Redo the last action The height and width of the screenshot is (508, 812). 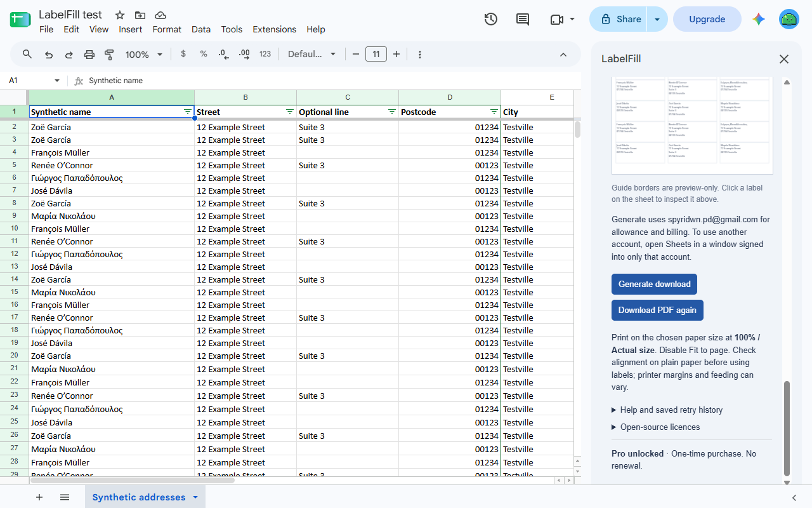coord(69,55)
